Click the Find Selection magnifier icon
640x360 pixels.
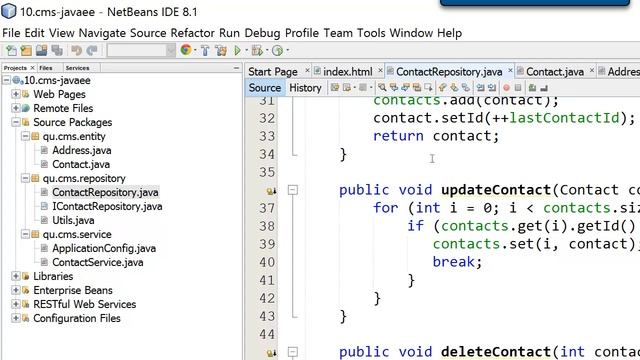point(382,87)
